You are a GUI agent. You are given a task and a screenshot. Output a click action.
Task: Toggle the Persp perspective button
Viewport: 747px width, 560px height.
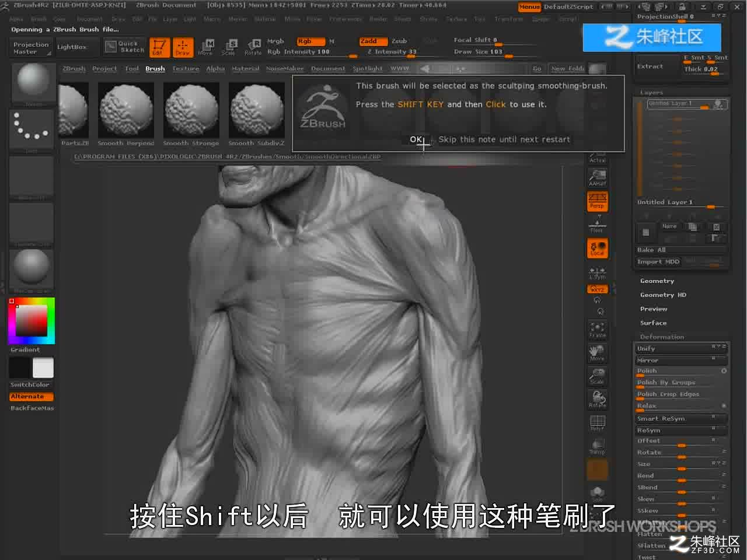pyautogui.click(x=597, y=201)
